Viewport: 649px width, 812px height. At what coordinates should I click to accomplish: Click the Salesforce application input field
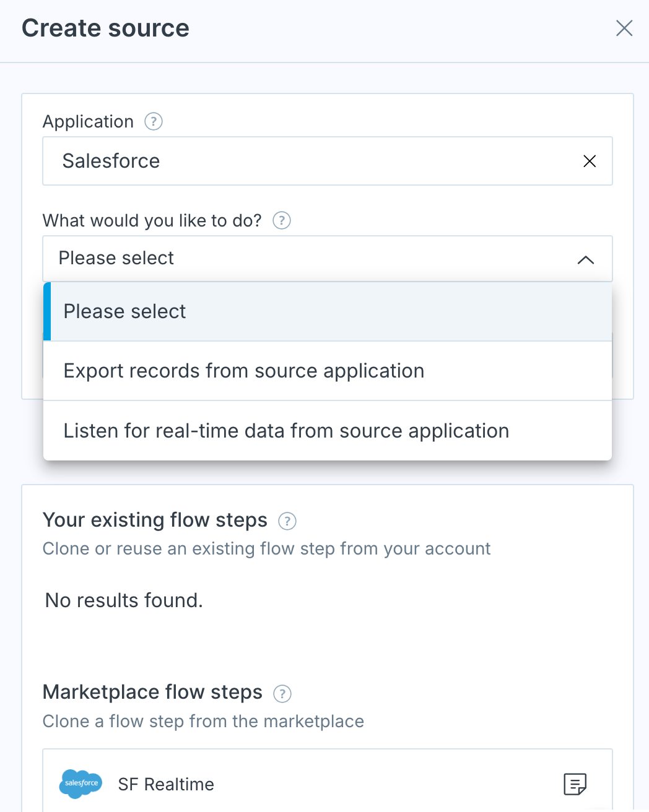327,161
